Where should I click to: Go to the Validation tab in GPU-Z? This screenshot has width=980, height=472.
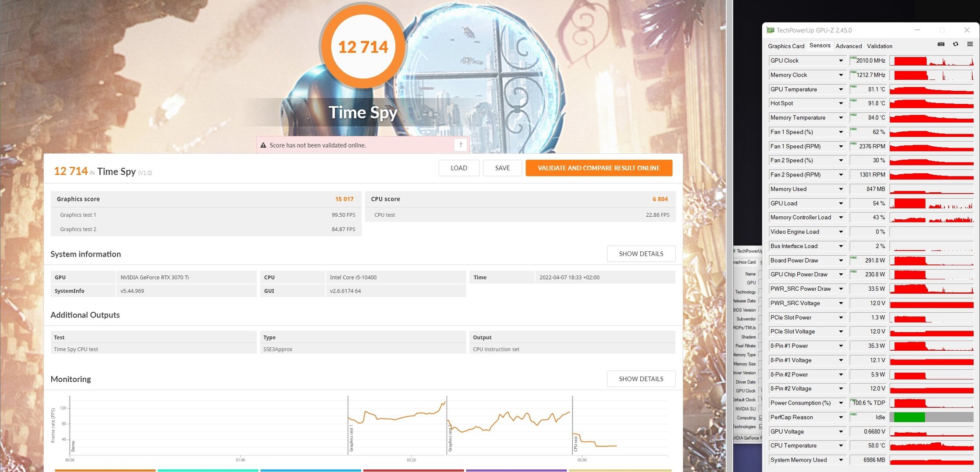pos(879,46)
